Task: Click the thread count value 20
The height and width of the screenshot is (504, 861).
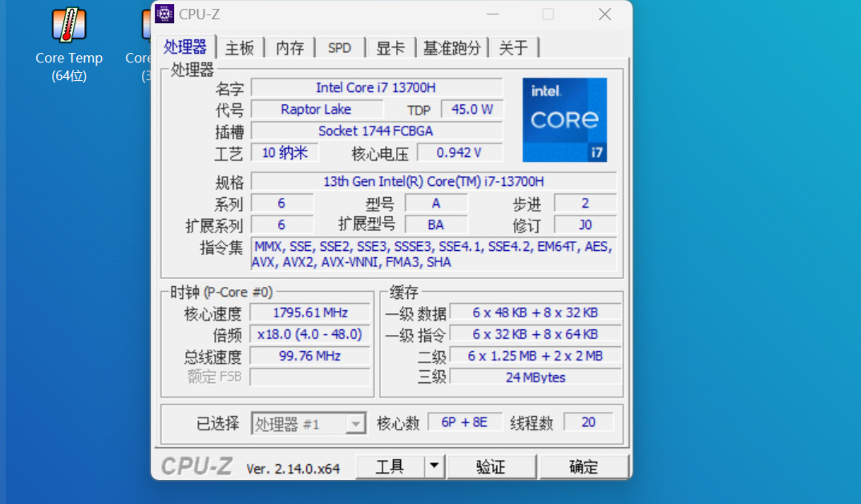Action: point(588,422)
